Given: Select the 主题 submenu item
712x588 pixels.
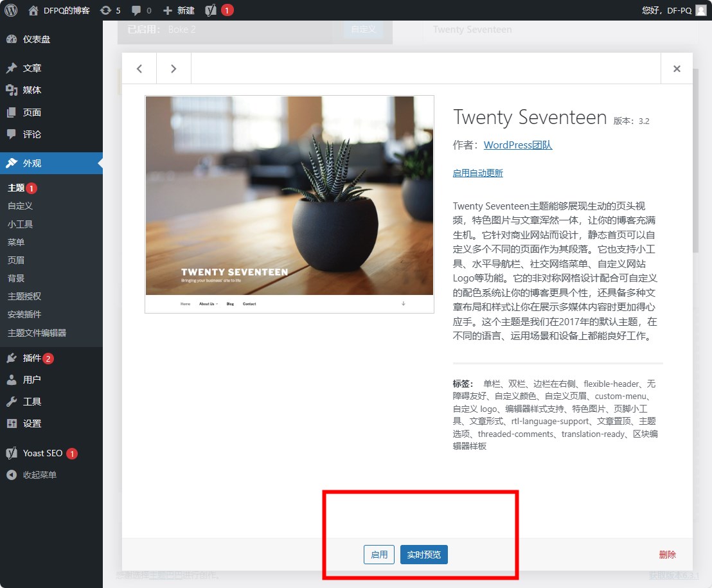Looking at the screenshot, I should (x=16, y=188).
